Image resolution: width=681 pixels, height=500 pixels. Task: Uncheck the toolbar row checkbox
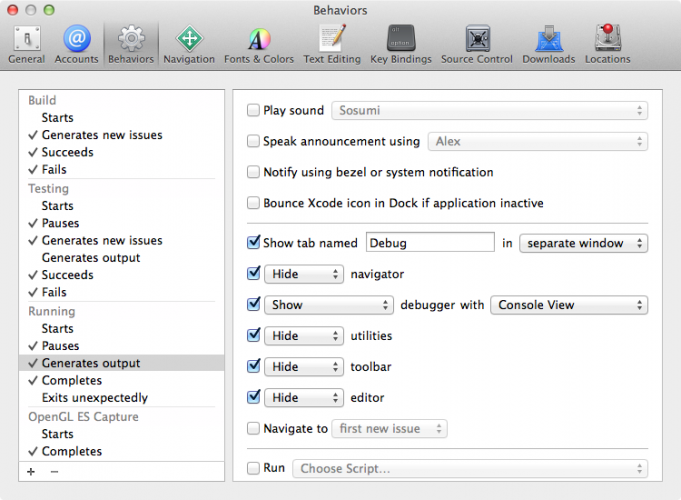(253, 366)
